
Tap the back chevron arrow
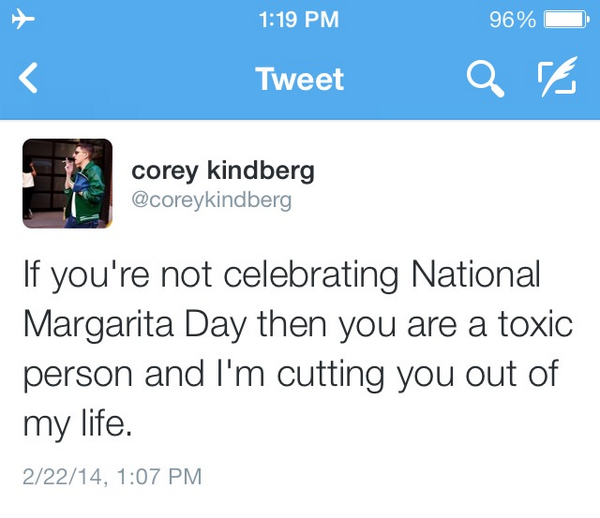29,79
